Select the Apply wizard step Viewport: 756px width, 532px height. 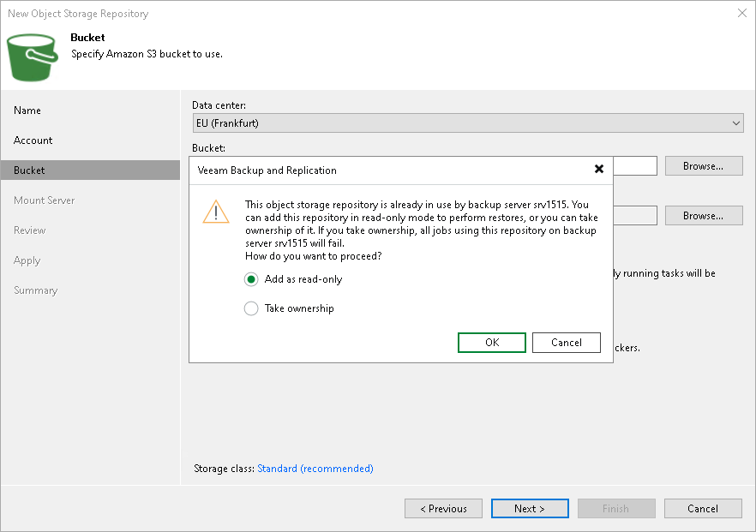click(27, 260)
